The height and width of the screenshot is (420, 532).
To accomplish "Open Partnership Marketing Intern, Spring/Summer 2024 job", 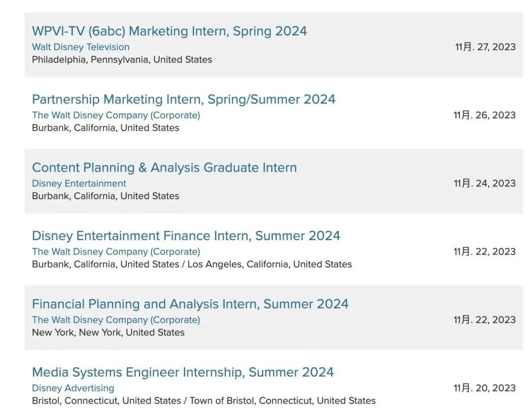I will click(x=183, y=99).
